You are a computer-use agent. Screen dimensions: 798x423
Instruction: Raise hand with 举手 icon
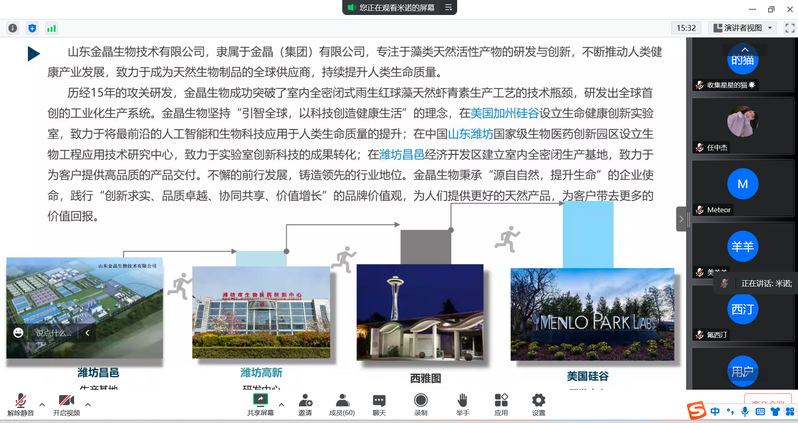(x=462, y=400)
